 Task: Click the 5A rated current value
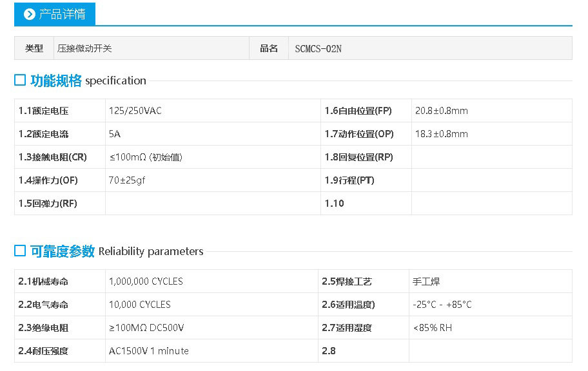[115, 134]
